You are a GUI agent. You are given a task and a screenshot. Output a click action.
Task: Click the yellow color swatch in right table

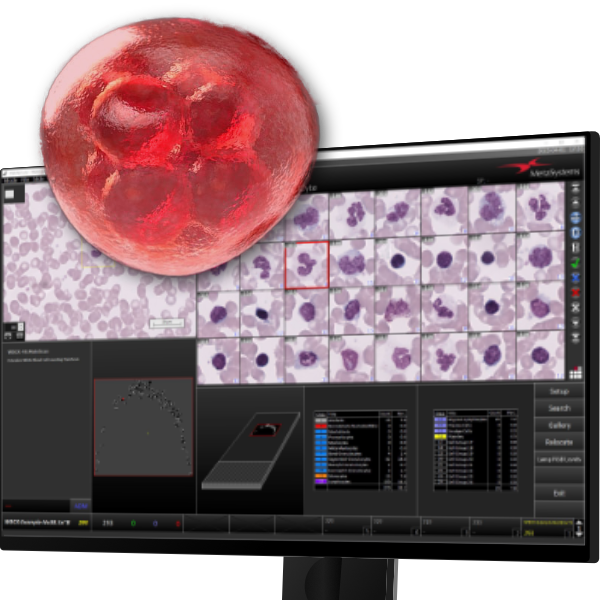pos(440,436)
